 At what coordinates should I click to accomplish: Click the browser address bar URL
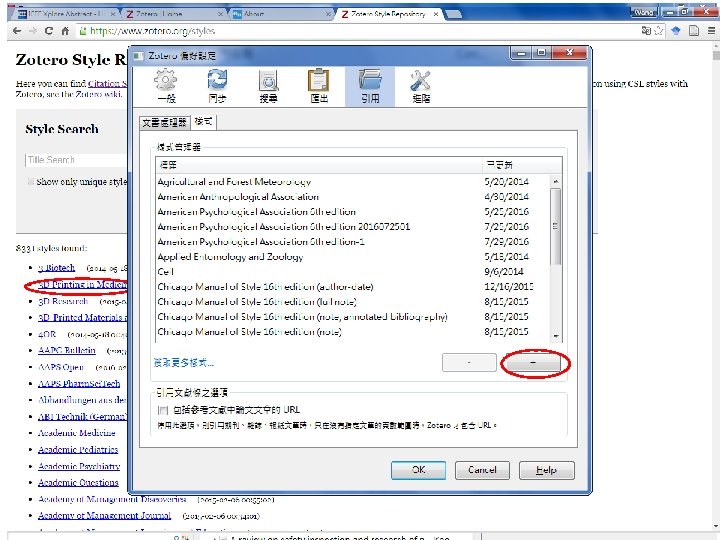pos(152,31)
